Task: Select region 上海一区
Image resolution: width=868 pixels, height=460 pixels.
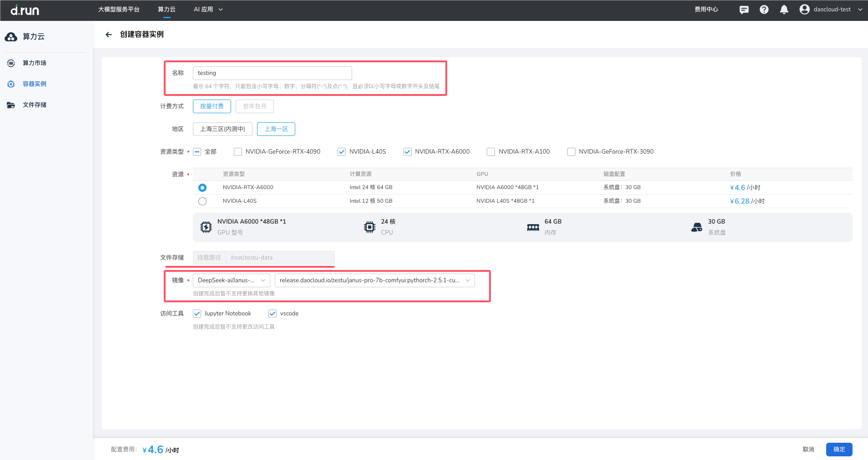Action: (276, 129)
